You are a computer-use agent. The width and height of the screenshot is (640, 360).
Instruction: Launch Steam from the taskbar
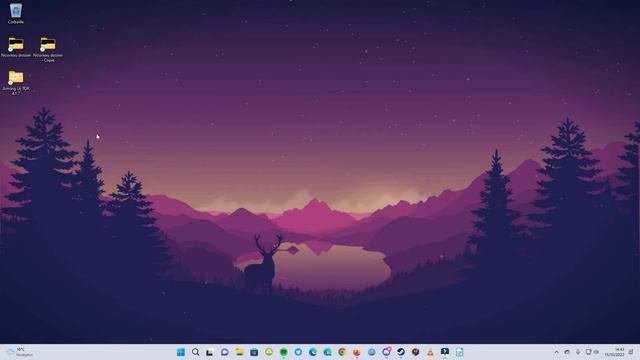(401, 352)
